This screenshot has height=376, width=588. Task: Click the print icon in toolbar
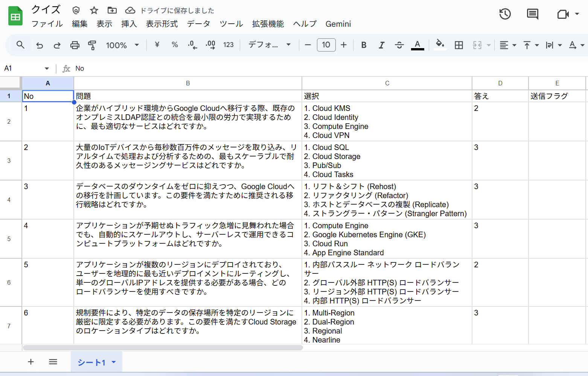click(75, 45)
